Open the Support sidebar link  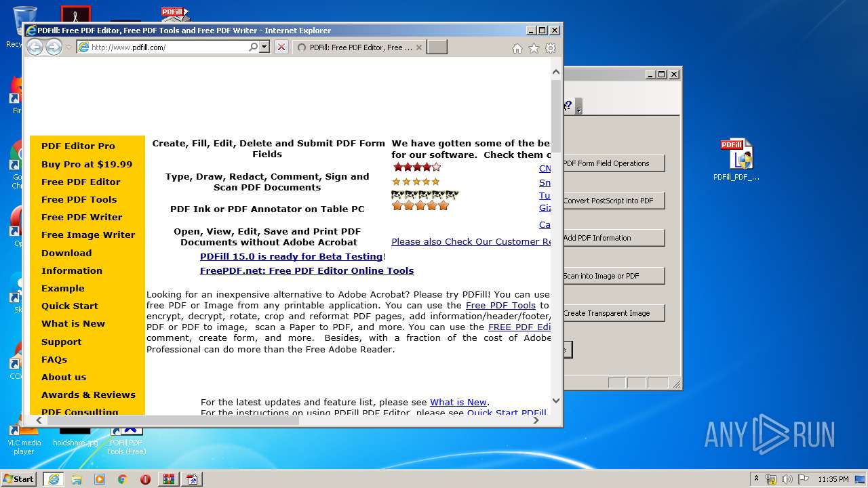[x=61, y=342]
